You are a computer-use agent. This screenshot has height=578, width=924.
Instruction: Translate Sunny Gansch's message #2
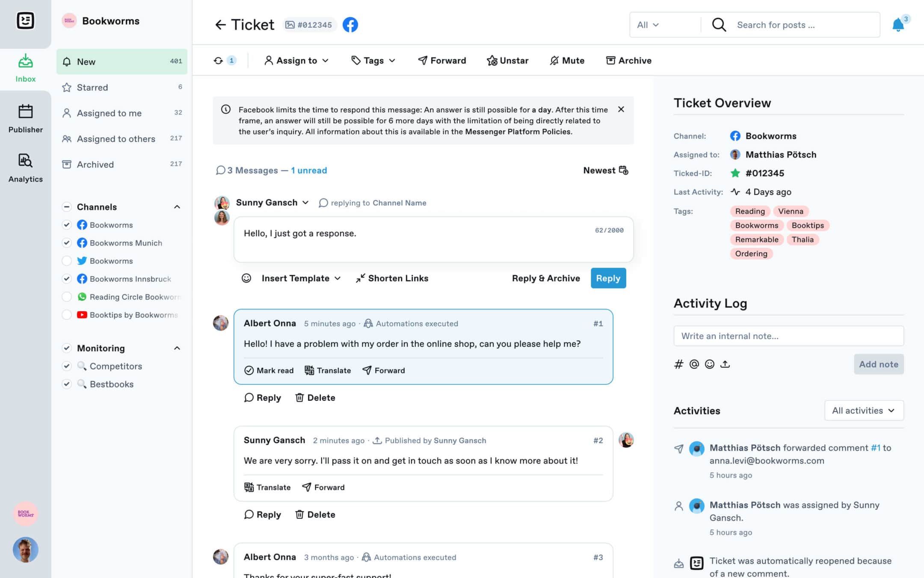coord(267,487)
